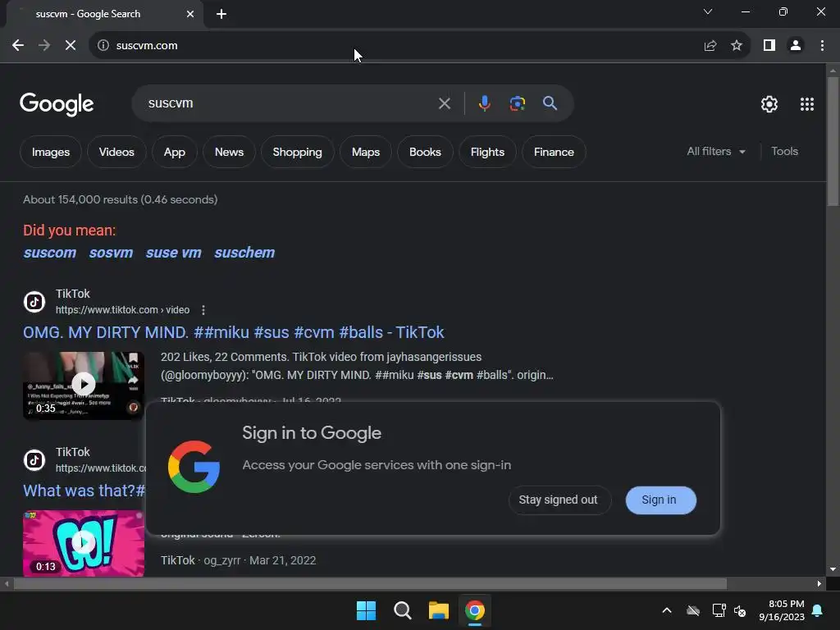Clear the Google search box text
Screen dimensions: 840x630
coord(444,103)
